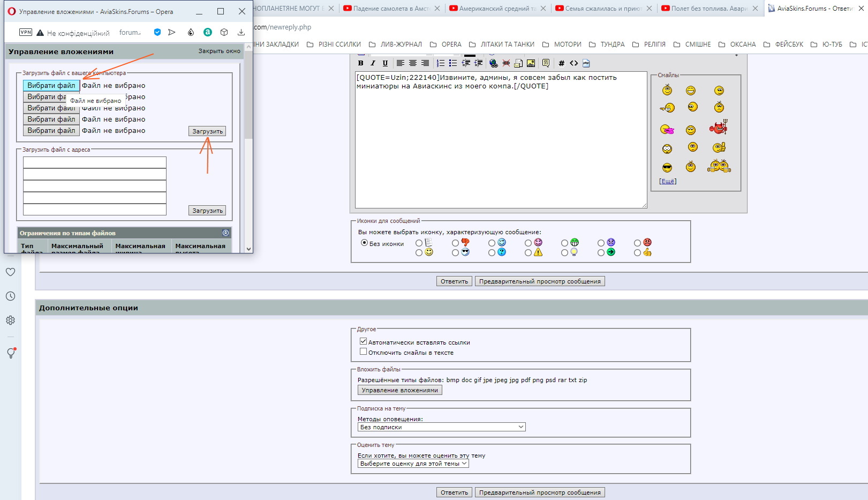Open the РІЗНІ ССИЛКИ bookmarks folder
The image size is (868, 500).
[x=334, y=44]
